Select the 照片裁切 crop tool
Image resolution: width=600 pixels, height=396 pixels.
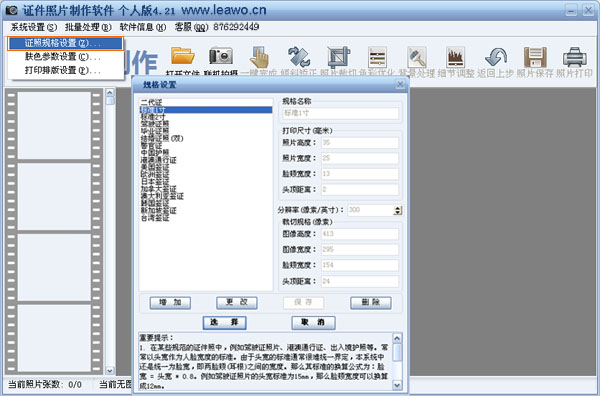(338, 57)
